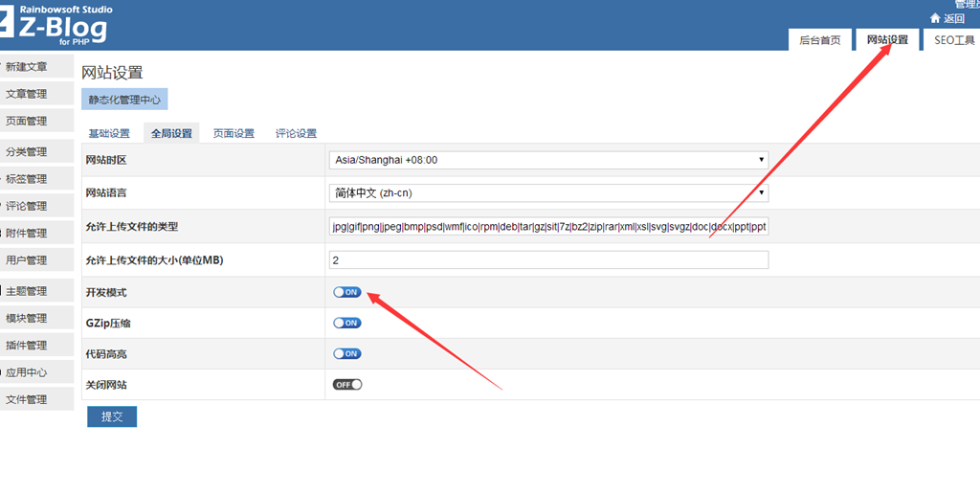Turn on the 关闭网站 switch

(347, 384)
